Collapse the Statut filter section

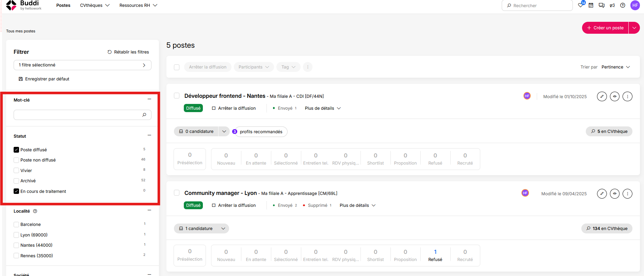pos(149,135)
